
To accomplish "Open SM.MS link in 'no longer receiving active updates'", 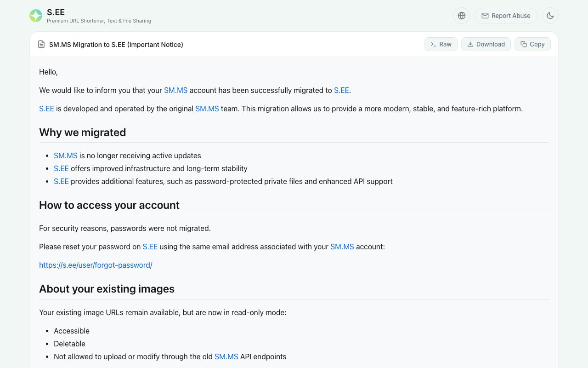I will (66, 155).
